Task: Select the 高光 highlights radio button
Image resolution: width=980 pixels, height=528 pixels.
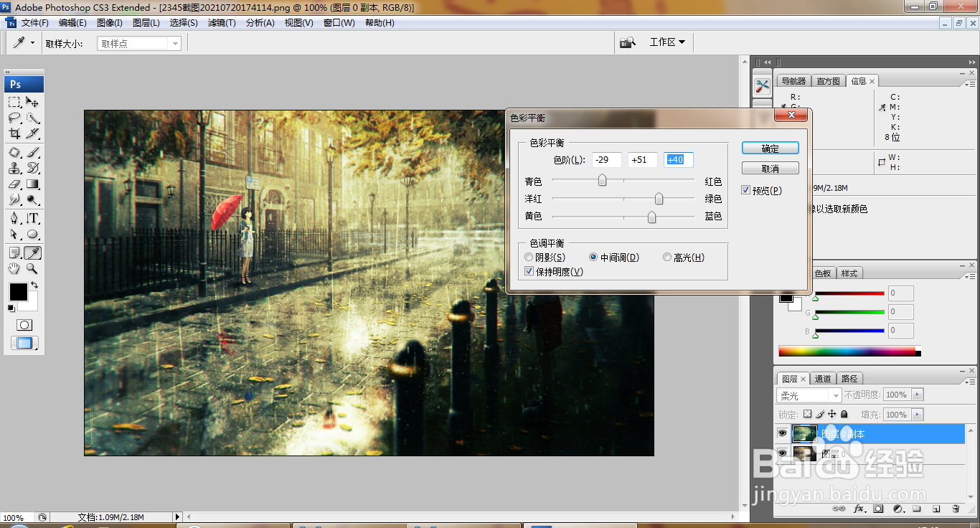Action: [x=667, y=257]
